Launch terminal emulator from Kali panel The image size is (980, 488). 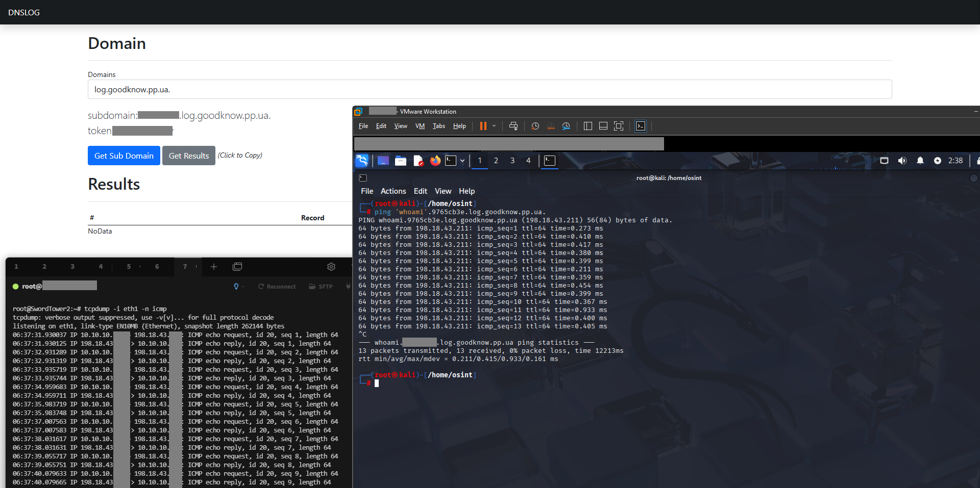[x=451, y=161]
